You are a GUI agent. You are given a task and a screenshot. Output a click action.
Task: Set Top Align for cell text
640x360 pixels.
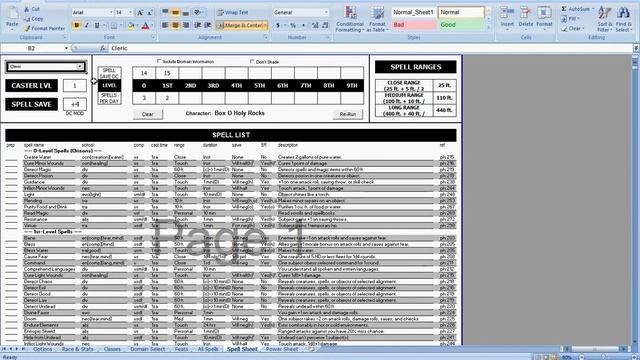point(165,13)
